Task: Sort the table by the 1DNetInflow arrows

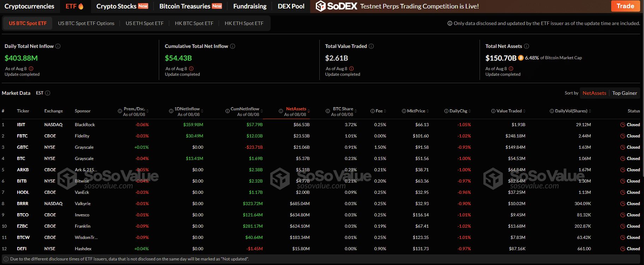Action: pos(202,111)
